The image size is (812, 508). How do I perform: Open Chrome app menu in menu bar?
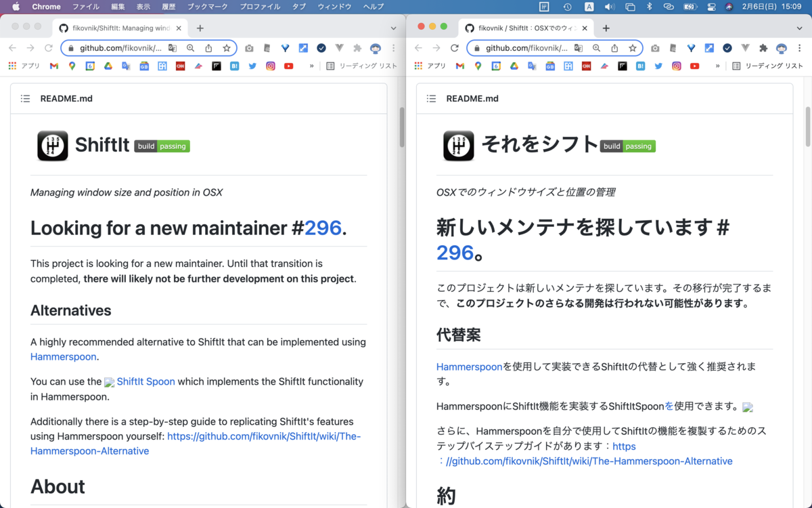coord(47,7)
